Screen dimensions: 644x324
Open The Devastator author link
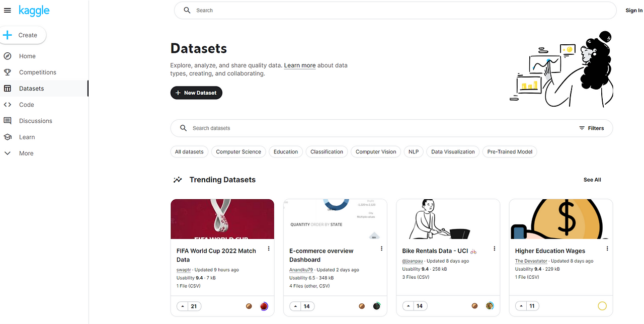531,261
